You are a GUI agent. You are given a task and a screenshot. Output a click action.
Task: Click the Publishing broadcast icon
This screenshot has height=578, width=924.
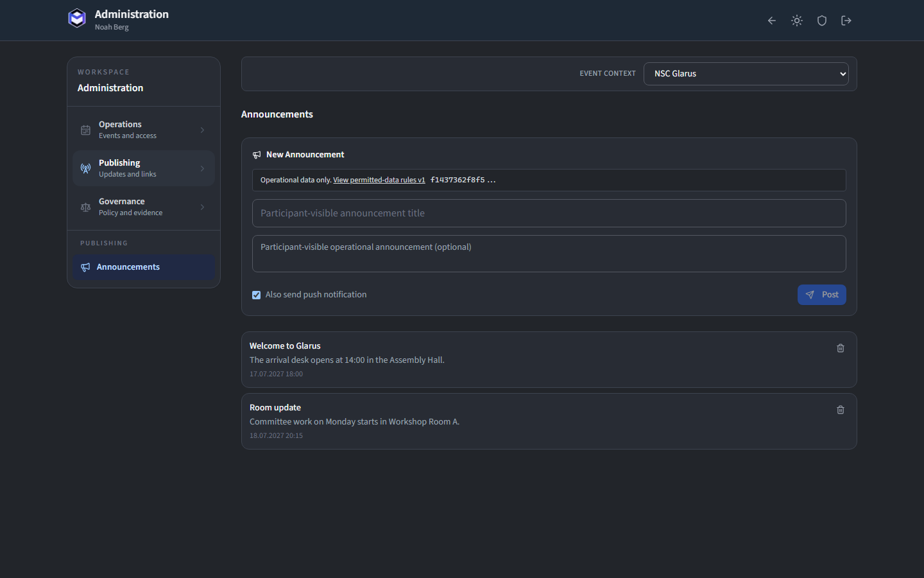pos(85,169)
